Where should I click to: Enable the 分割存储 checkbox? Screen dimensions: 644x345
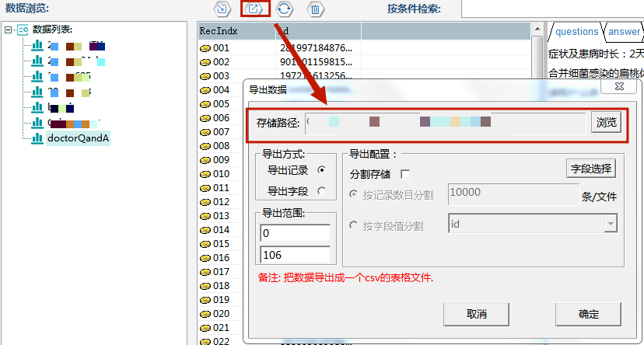click(x=405, y=174)
